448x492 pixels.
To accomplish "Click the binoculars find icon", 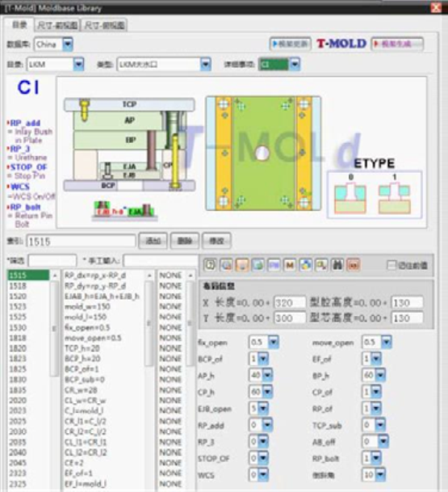I will click(337, 265).
